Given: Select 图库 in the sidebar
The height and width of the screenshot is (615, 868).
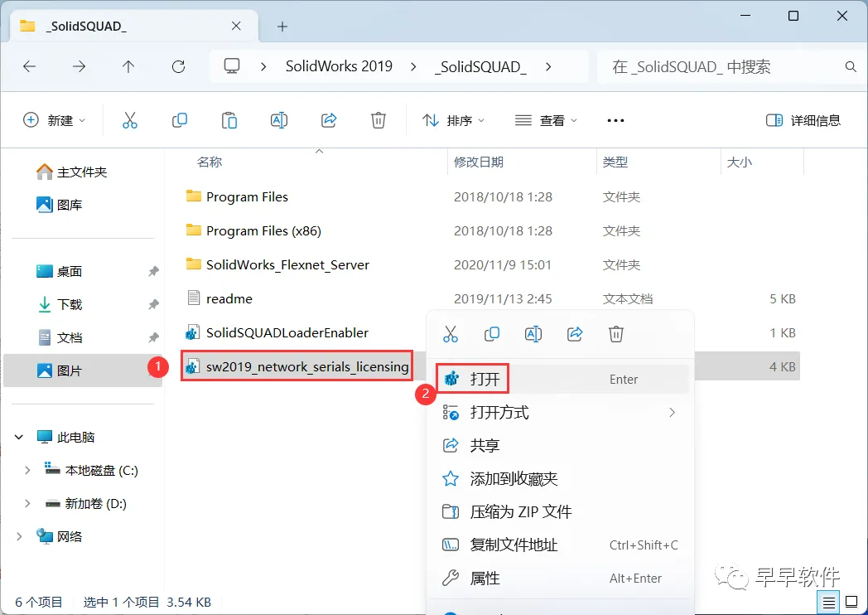Looking at the screenshot, I should [60, 205].
